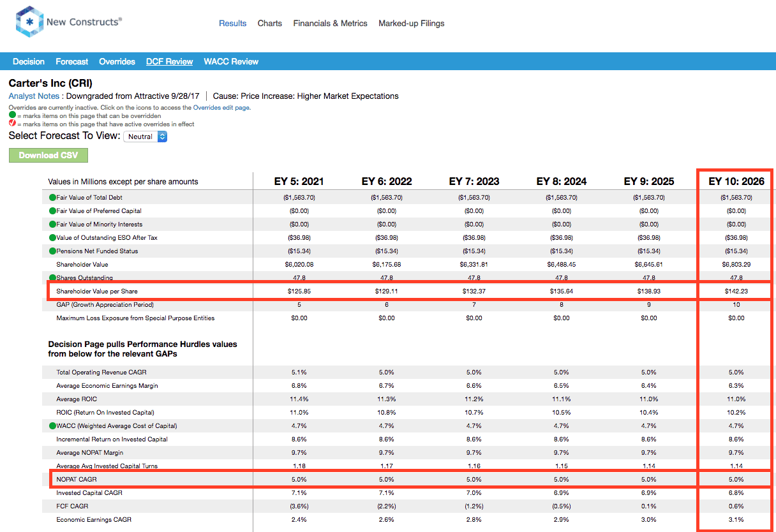Click the green override icon for Fair Value of Minority Interests
Viewport: 776px width, 532px height.
click(x=52, y=225)
